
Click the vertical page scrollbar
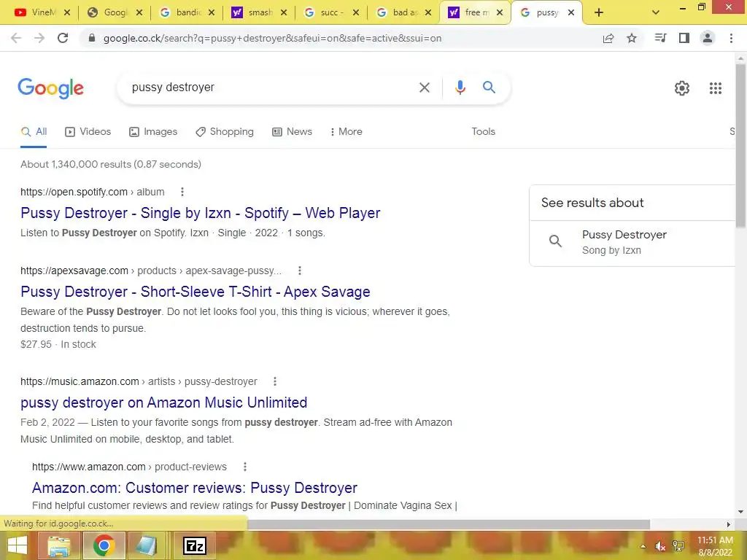[740, 146]
